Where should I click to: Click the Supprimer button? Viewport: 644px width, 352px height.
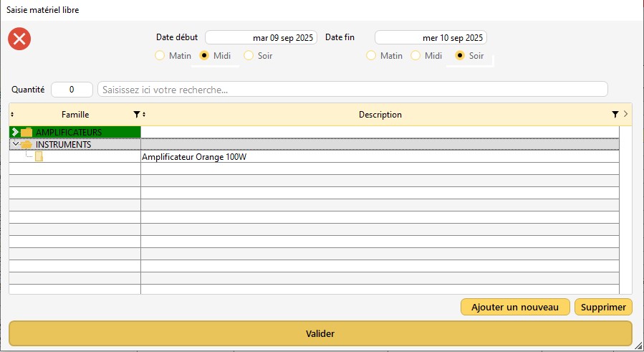click(603, 307)
